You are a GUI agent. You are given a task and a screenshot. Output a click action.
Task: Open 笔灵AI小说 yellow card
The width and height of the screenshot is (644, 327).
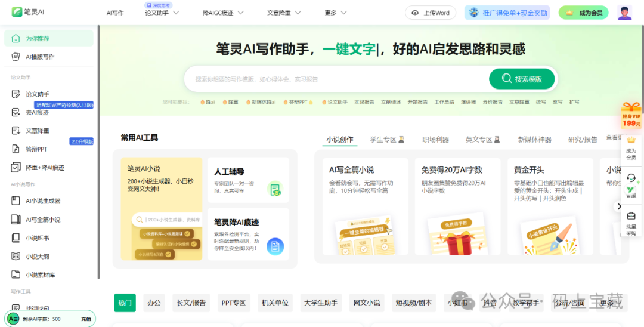tap(162, 209)
